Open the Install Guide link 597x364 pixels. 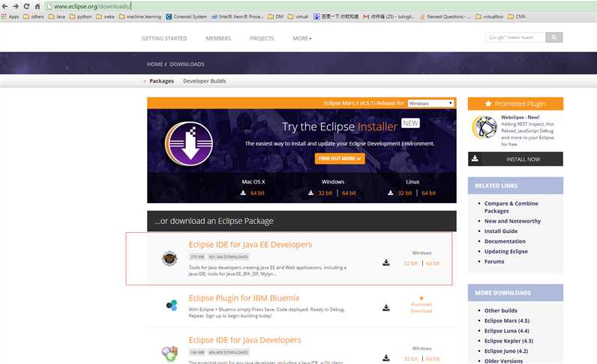click(x=501, y=231)
